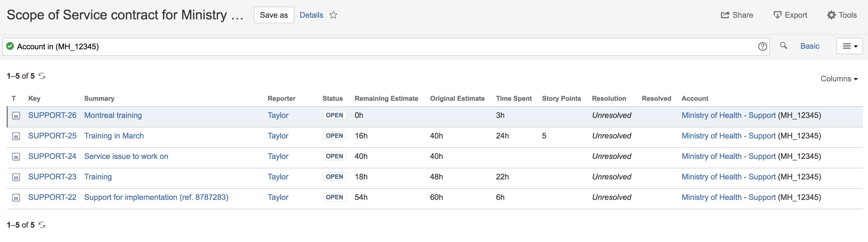This screenshot has width=868, height=242.
Task: Click the issue type icon for SUPPORT-24
Action: 16,157
